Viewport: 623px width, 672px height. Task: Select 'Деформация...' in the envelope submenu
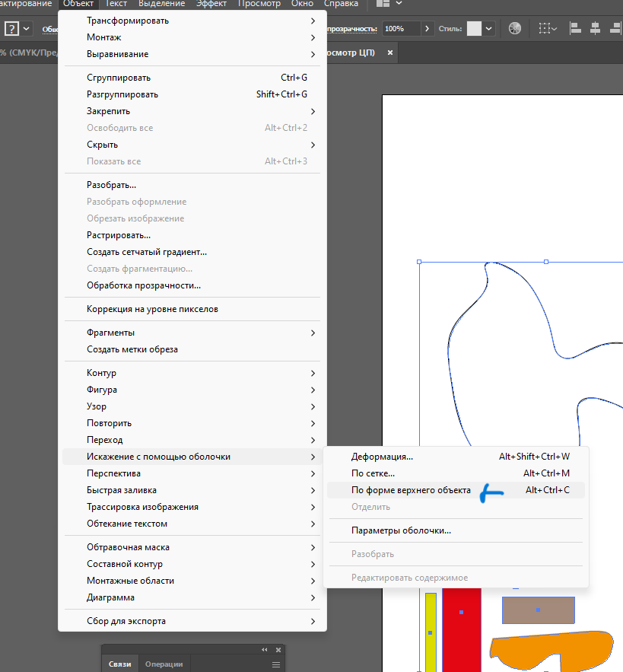click(382, 457)
